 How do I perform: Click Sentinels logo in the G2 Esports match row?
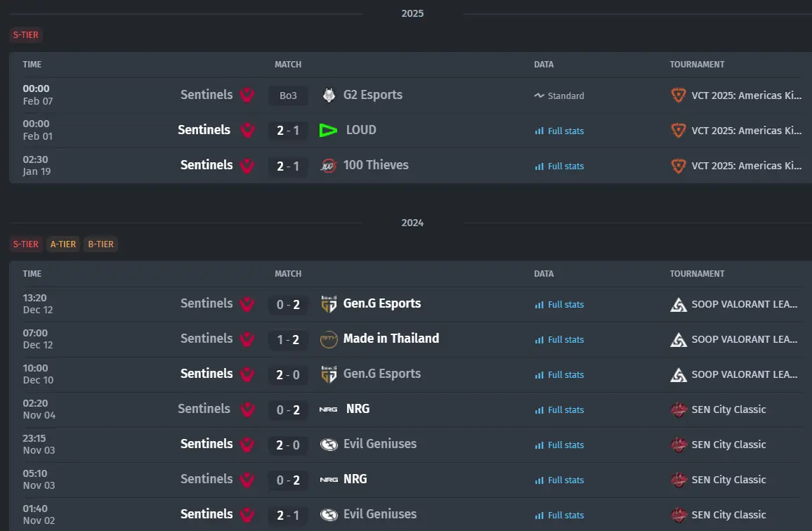[247, 96]
